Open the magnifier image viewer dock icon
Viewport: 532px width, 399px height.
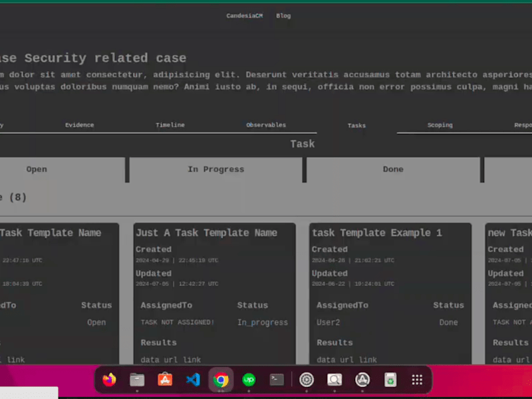(x=334, y=380)
